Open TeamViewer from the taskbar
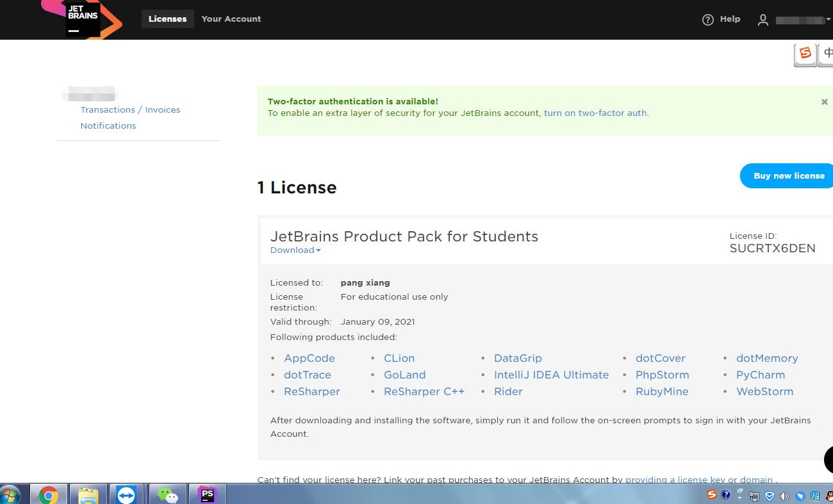 pyautogui.click(x=126, y=495)
